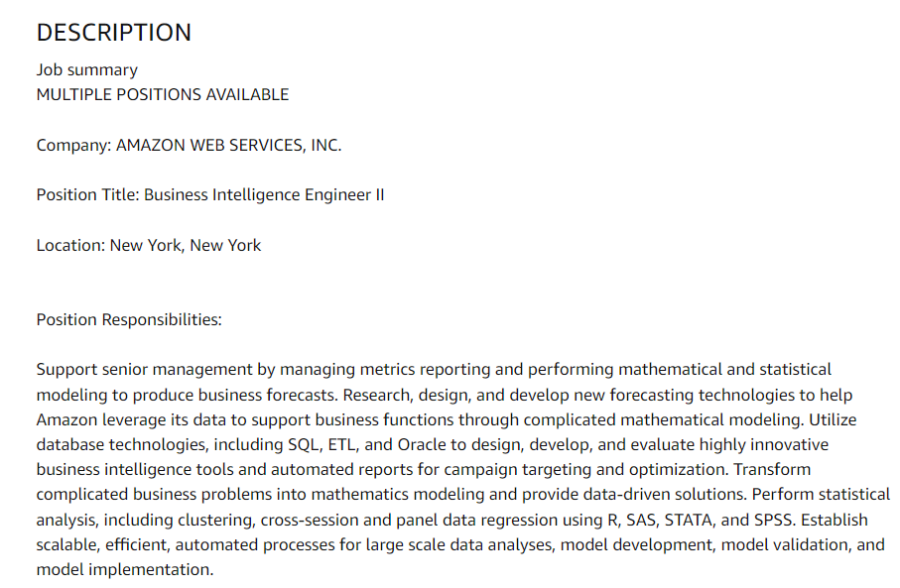Click 'Business Intelligence Engineer II' title text
This screenshot has height=588, width=900.
[264, 195]
